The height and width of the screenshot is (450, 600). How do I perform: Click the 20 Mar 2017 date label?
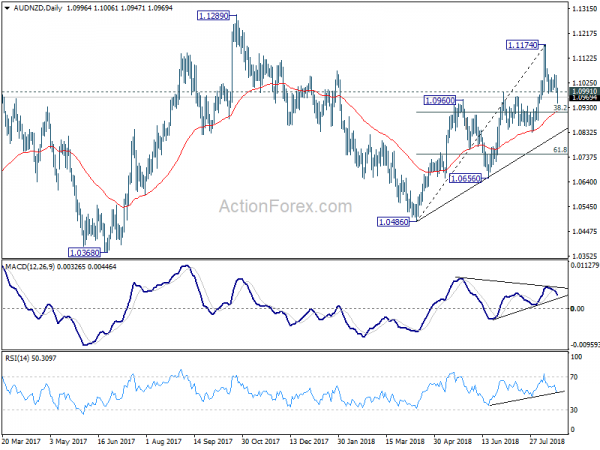click(x=22, y=438)
